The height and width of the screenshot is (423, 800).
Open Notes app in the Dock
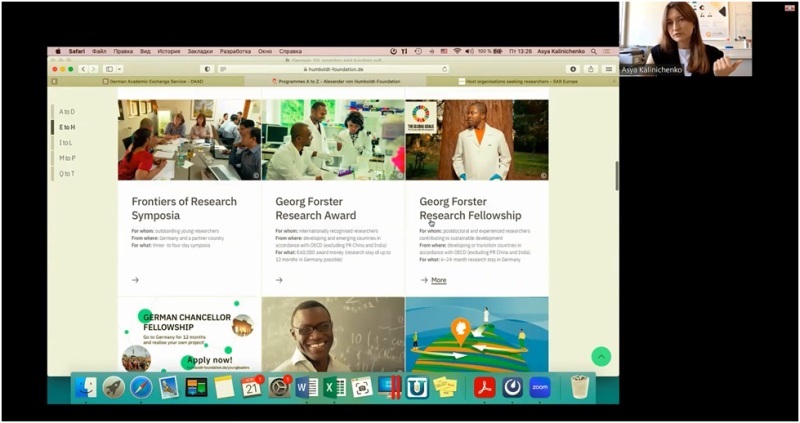coord(223,388)
